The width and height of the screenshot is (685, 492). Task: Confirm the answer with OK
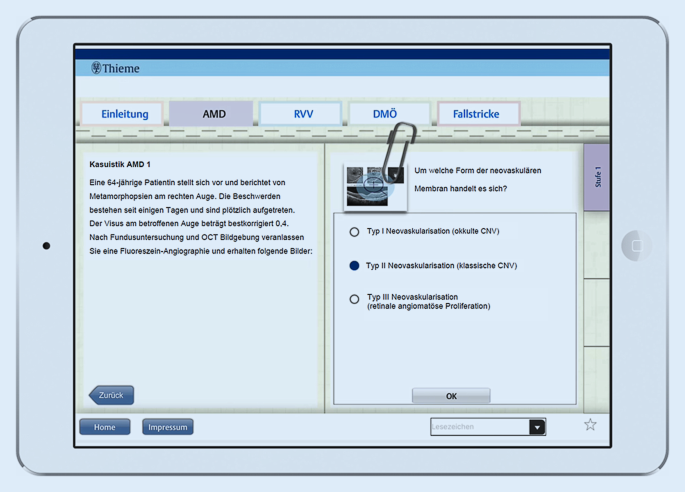pos(451,396)
